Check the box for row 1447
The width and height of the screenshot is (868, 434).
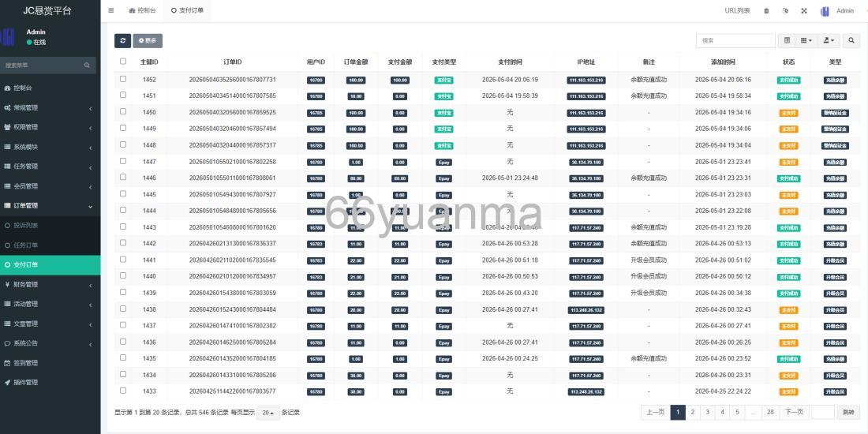[x=123, y=161]
